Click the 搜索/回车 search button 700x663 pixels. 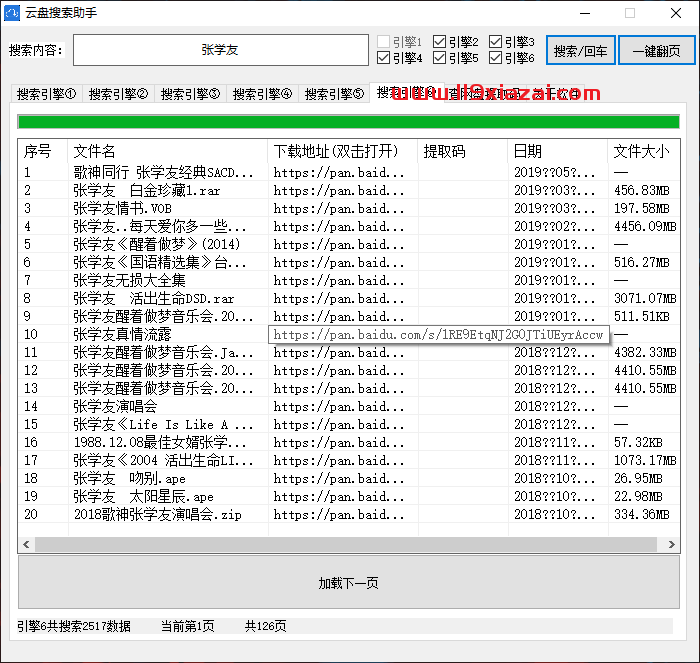pyautogui.click(x=581, y=50)
